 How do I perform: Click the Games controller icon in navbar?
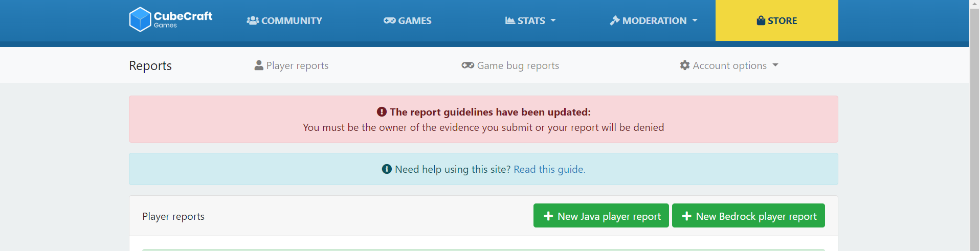point(390,21)
